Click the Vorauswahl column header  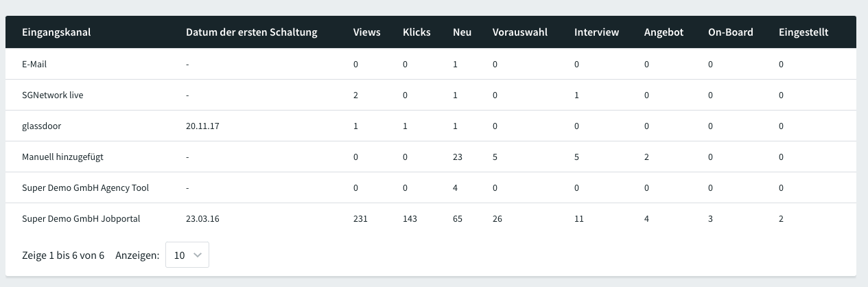point(520,32)
